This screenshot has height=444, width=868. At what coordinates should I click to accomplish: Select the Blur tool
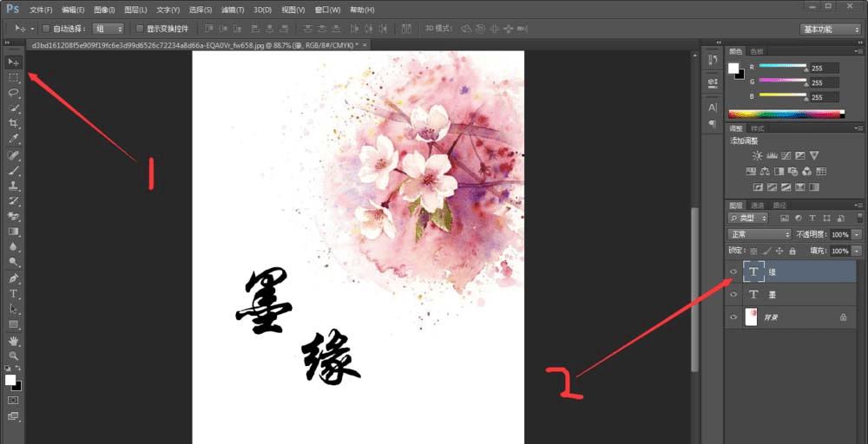[13, 247]
